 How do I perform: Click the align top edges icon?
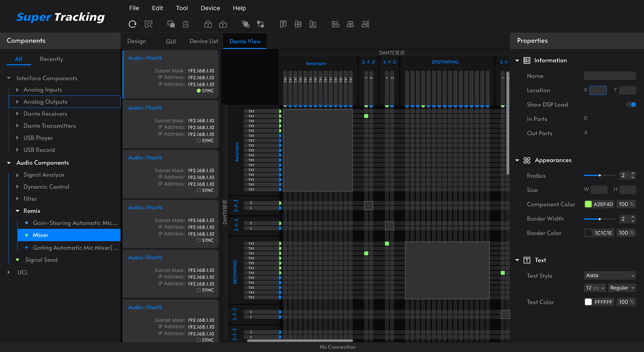click(x=283, y=24)
